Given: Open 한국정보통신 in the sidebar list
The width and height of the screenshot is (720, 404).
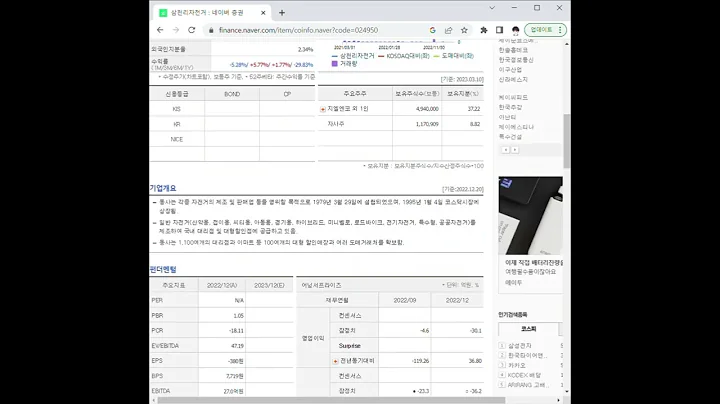Looking at the screenshot, I should pyautogui.click(x=516, y=60).
